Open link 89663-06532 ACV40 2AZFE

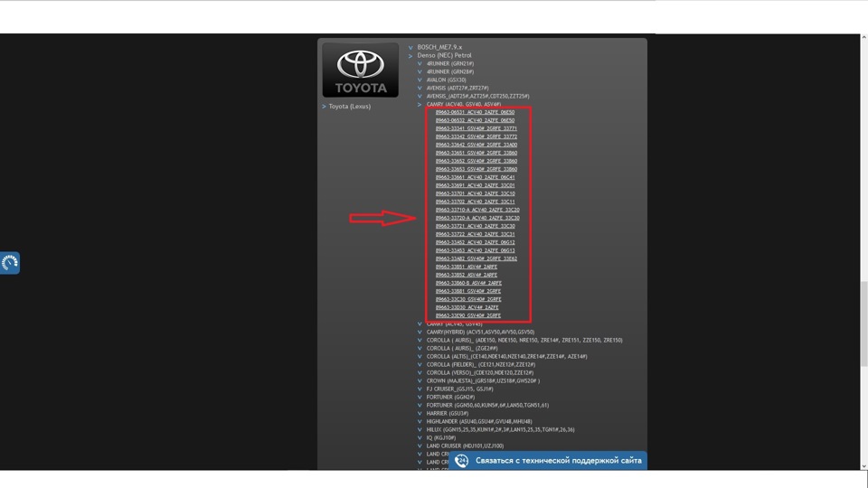(475, 120)
